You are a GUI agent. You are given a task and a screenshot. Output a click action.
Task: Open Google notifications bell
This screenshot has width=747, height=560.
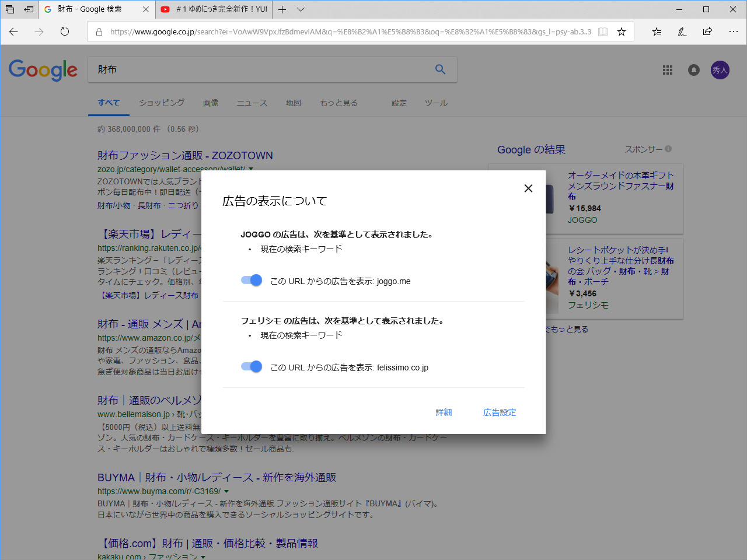(x=693, y=69)
